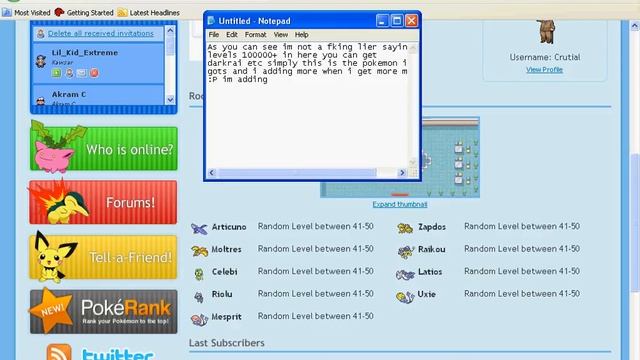
Task: Click Moltres sprite icon
Action: (x=199, y=250)
